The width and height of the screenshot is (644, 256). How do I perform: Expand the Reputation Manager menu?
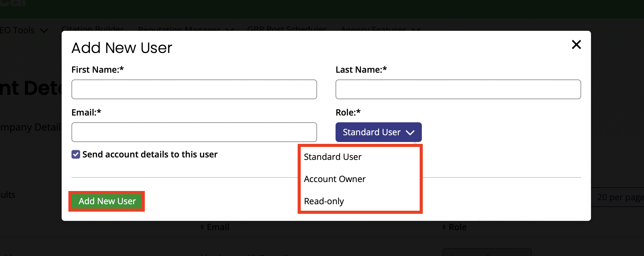click(179, 30)
